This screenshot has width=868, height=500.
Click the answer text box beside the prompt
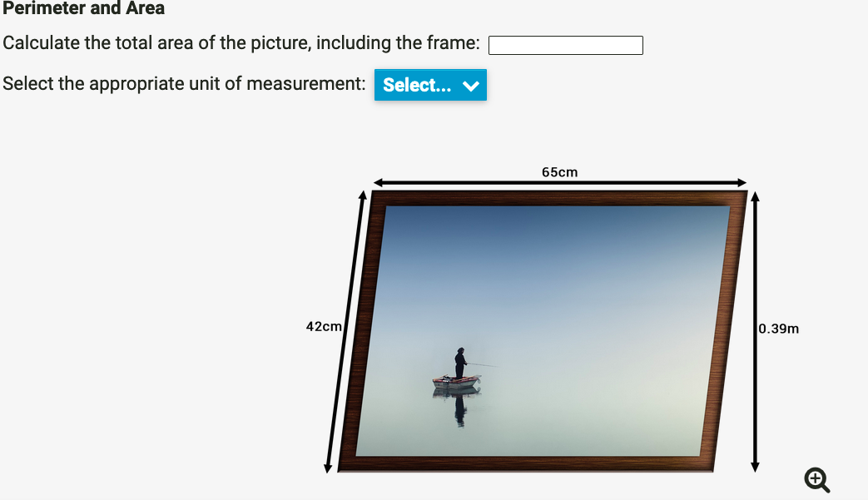[565, 45]
